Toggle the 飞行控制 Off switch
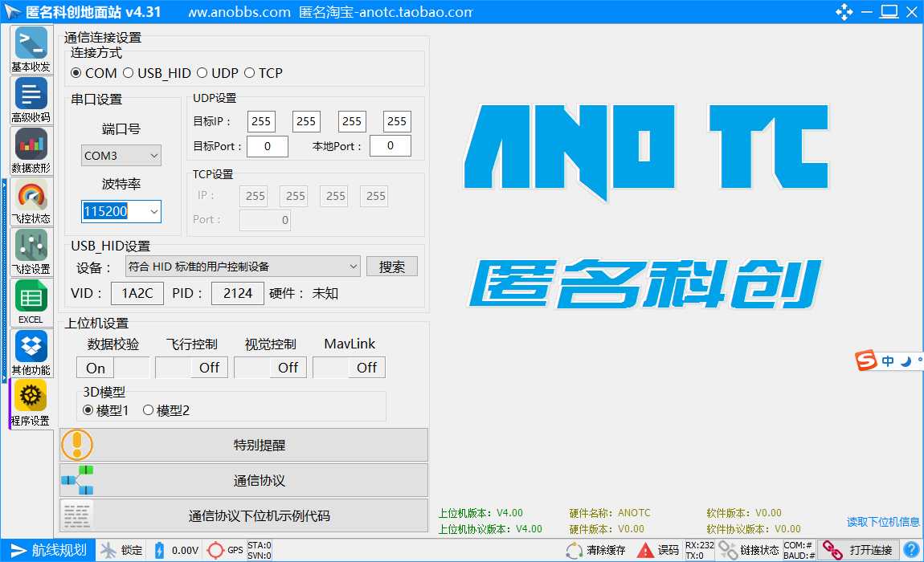This screenshot has height=562, width=924. tap(191, 368)
